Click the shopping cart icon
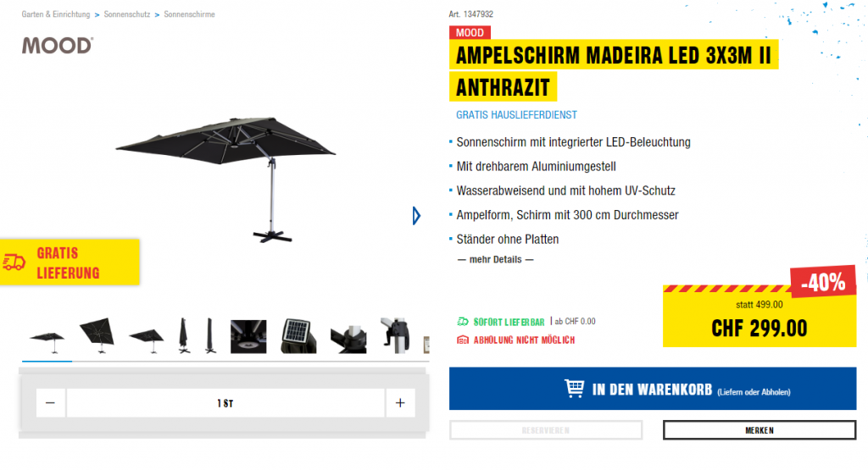Viewport: 868px width, 470px height. (574, 388)
